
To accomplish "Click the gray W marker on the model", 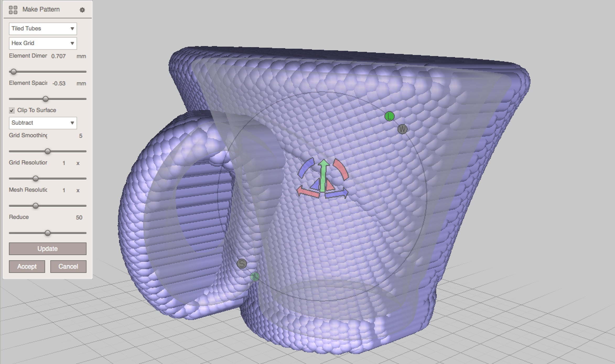I will coord(402,129).
